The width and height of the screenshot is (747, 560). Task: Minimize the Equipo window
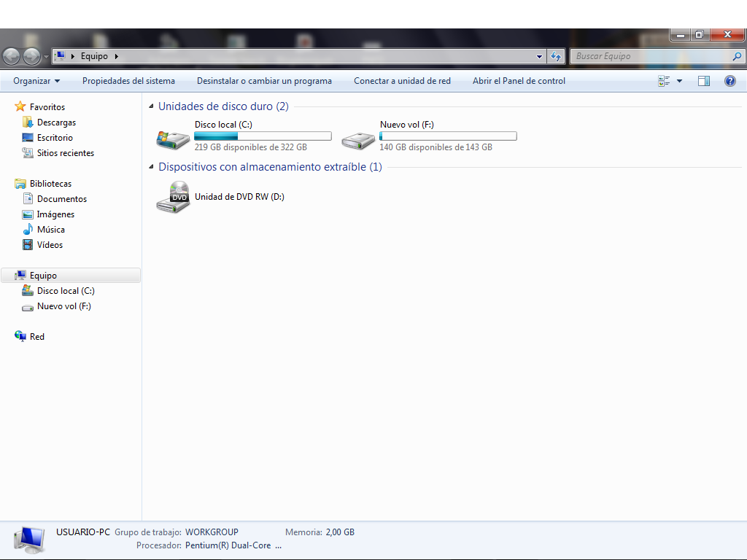681,35
